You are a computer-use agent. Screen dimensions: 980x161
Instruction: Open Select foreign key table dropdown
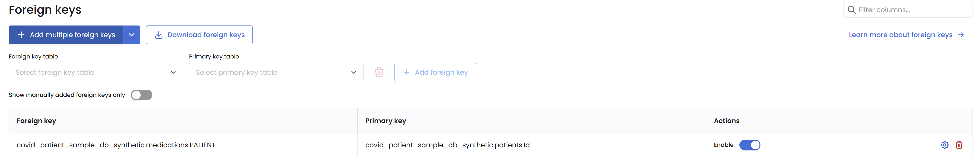[x=96, y=72]
